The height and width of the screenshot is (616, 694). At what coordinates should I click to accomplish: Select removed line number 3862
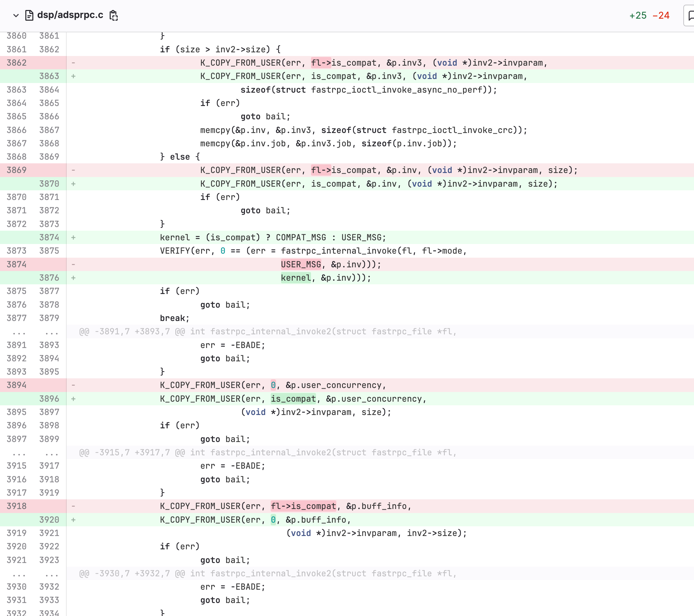coord(17,63)
